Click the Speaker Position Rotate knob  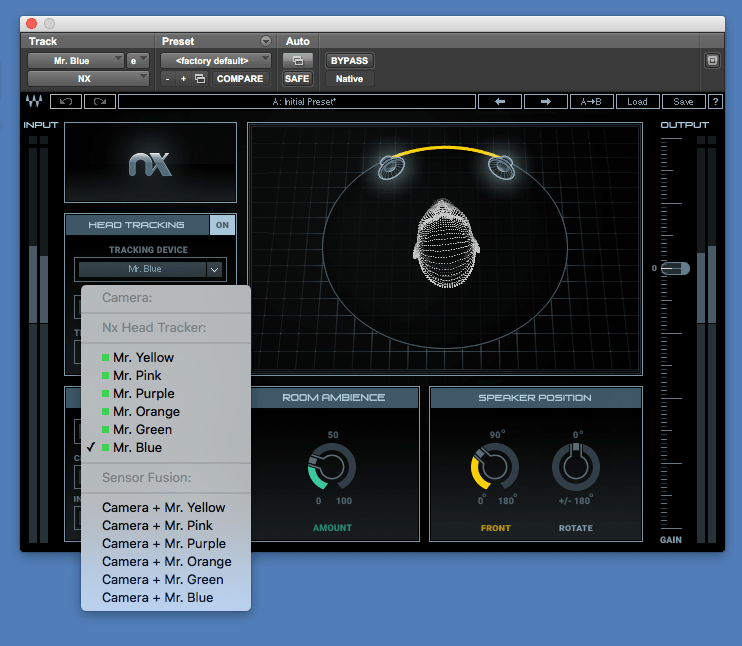[576, 467]
